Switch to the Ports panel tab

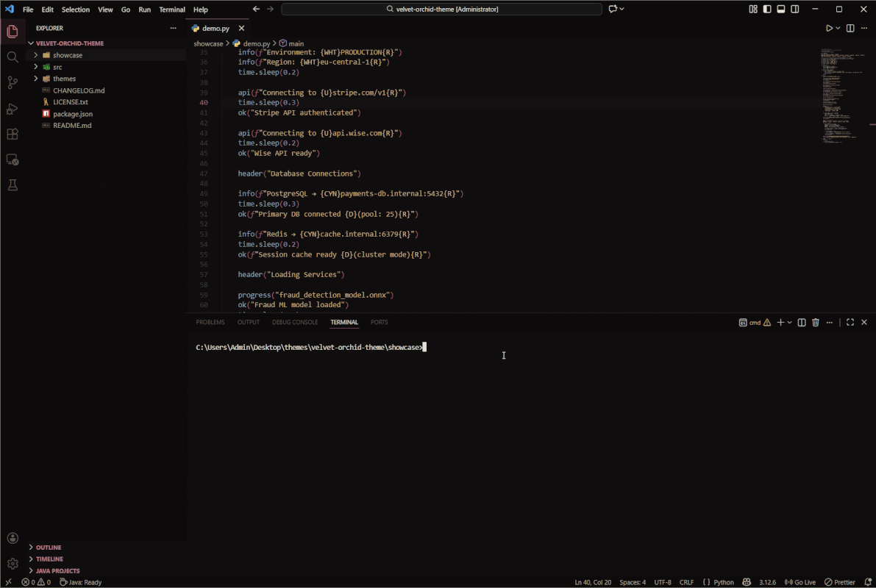click(x=379, y=322)
